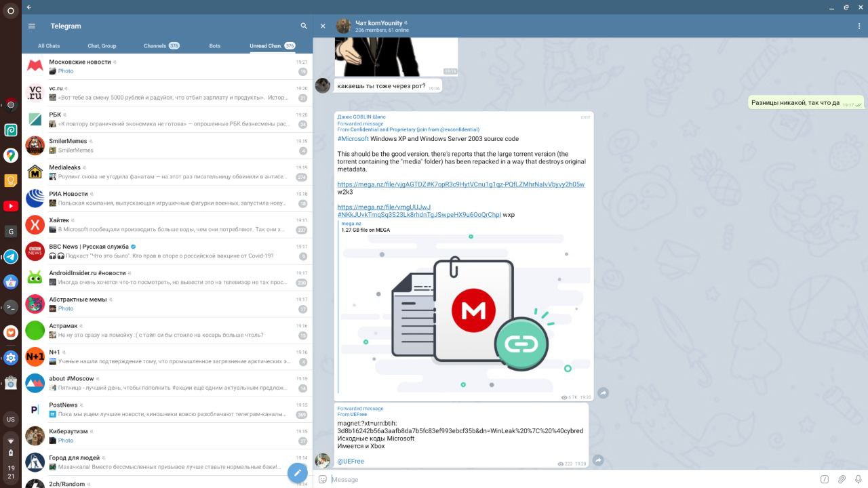Image resolution: width=868 pixels, height=488 pixels.
Task: Go back with window arrow icon
Action: (28, 7)
